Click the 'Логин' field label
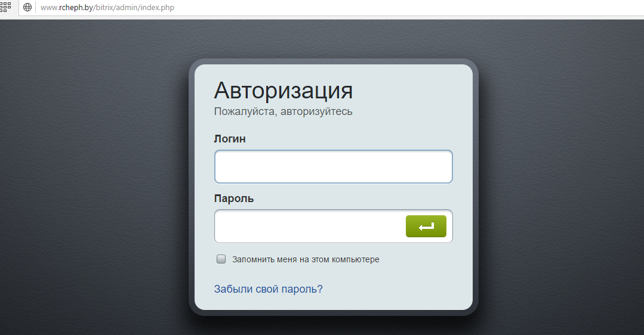The height and width of the screenshot is (335, 644). 230,139
